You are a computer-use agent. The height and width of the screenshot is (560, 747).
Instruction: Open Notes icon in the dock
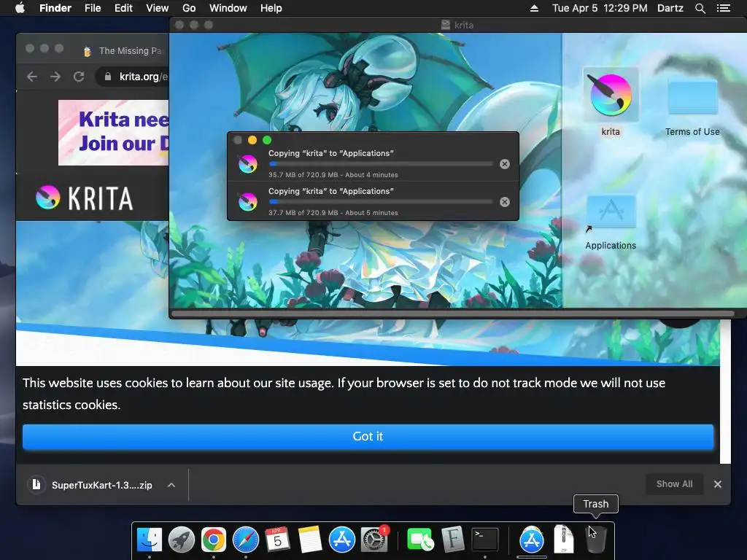pyautogui.click(x=309, y=540)
